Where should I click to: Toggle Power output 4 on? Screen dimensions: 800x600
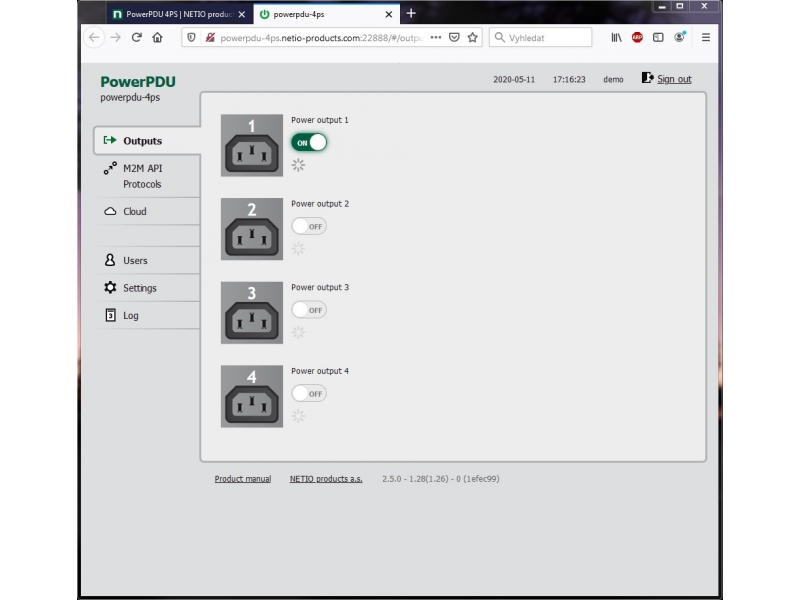309,393
